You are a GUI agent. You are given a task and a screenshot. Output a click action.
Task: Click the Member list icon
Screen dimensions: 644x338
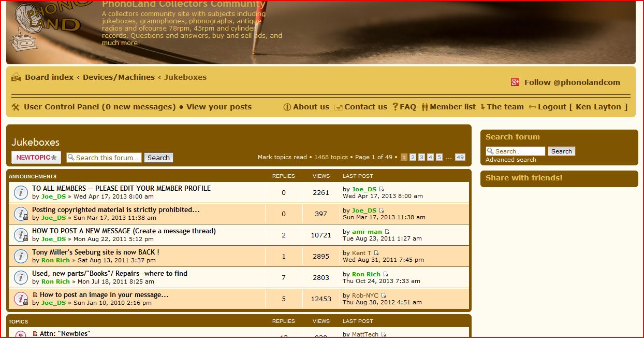click(x=426, y=107)
